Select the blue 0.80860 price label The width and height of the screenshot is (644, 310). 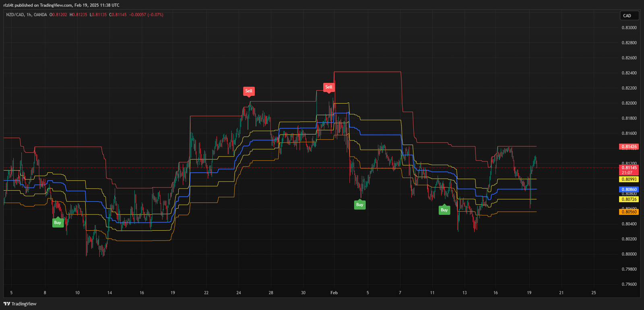coord(629,189)
